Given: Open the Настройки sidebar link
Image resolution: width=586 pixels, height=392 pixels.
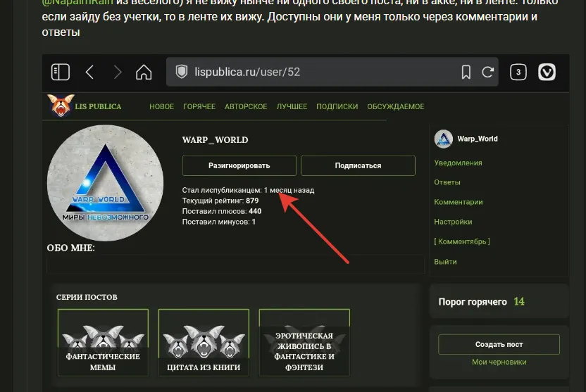Looking at the screenshot, I should point(453,222).
